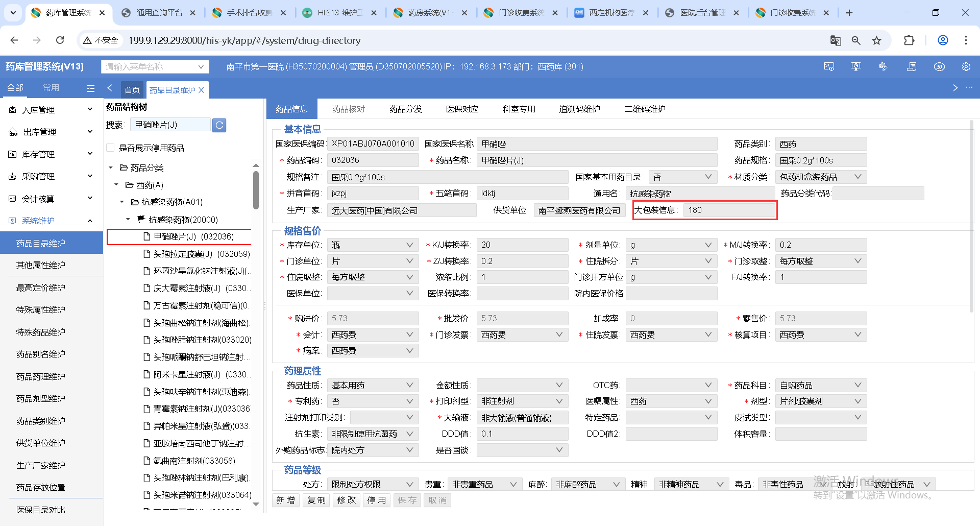Click the browser address bar URL
This screenshot has height=526, width=980.
(x=244, y=40)
